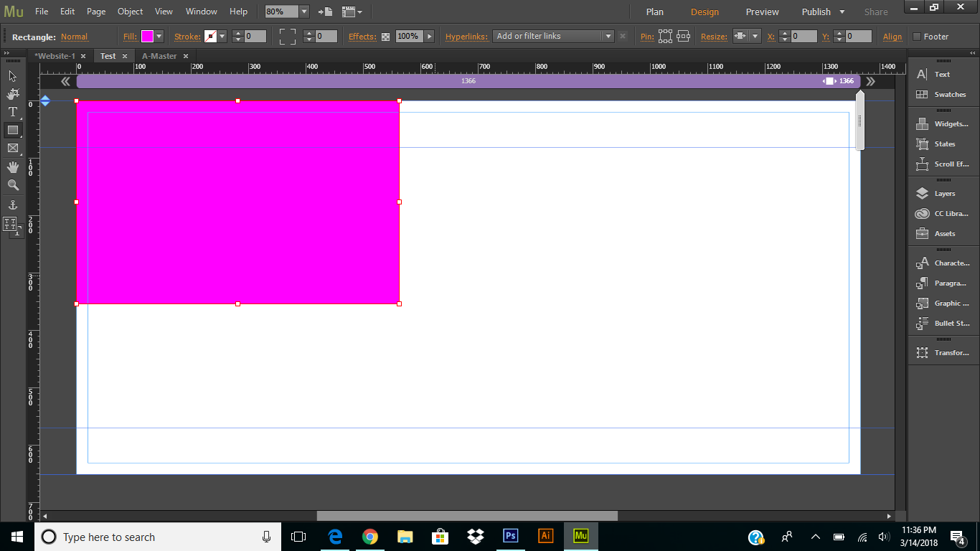This screenshot has height=551, width=980.
Task: Open the Object menu
Action: pyautogui.click(x=130, y=11)
